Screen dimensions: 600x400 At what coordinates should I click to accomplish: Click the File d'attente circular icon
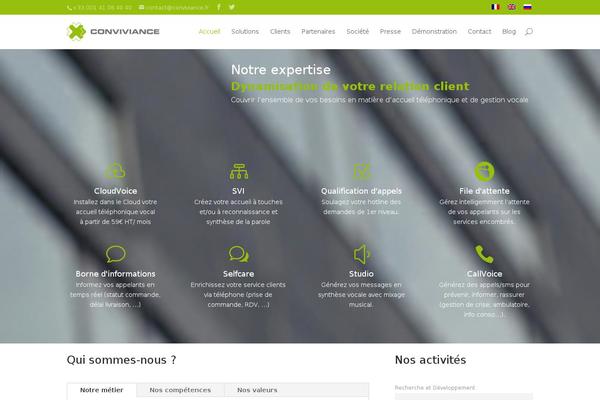[x=484, y=171]
